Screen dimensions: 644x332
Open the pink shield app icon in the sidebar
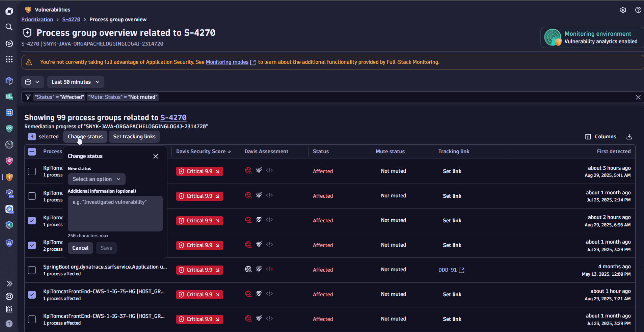(x=9, y=161)
